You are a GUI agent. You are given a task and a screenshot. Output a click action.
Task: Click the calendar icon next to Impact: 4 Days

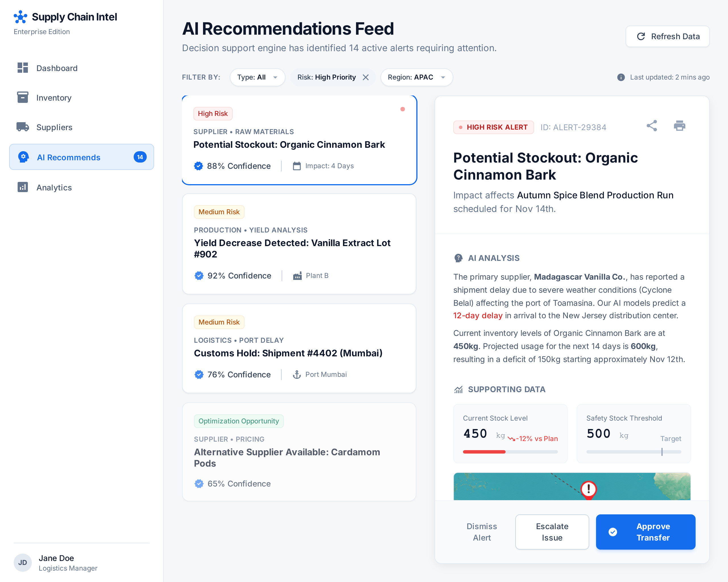tap(297, 166)
